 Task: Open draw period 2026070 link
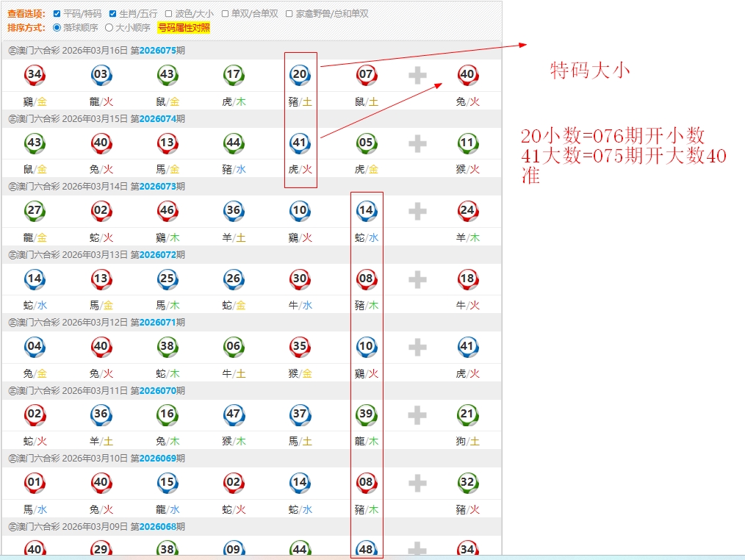tap(157, 391)
